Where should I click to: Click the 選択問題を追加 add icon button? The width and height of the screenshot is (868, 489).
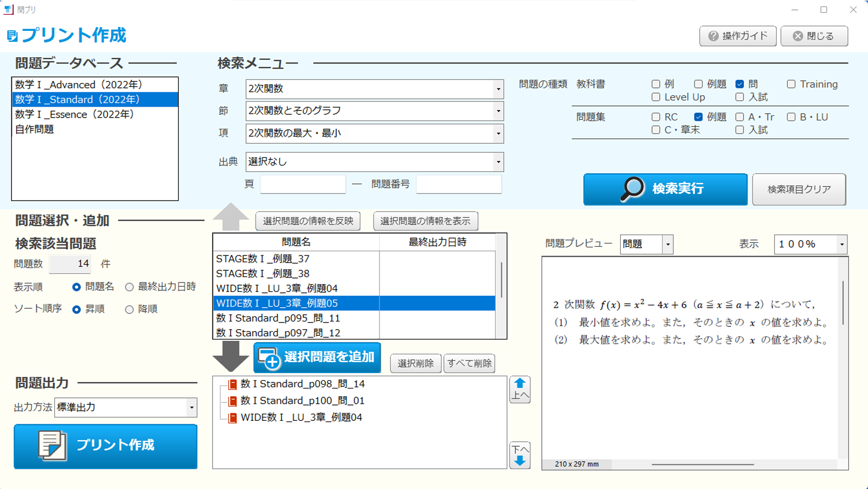(317, 358)
